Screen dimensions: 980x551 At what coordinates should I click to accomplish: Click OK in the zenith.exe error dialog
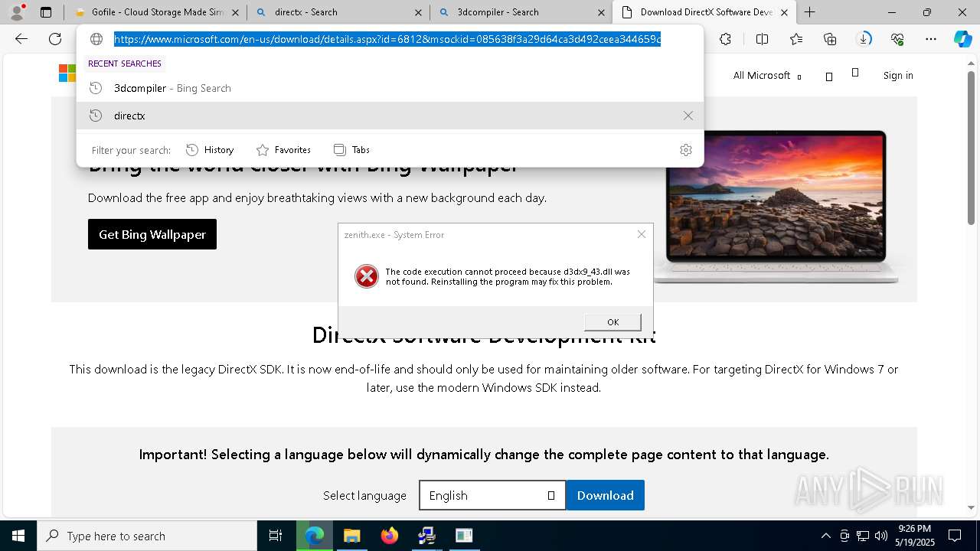612,322
